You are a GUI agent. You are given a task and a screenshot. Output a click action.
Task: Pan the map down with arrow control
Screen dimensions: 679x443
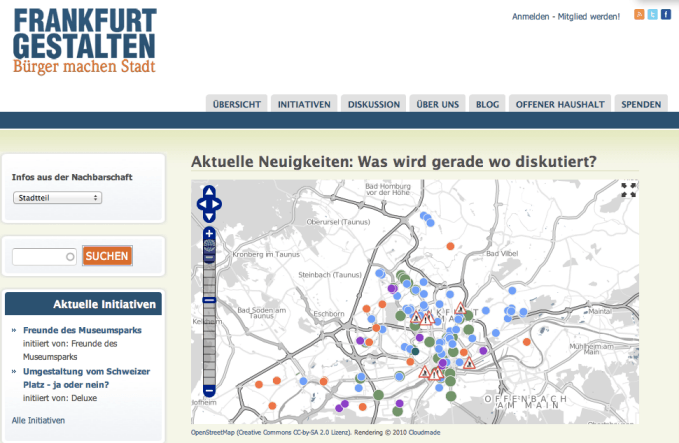[209, 216]
